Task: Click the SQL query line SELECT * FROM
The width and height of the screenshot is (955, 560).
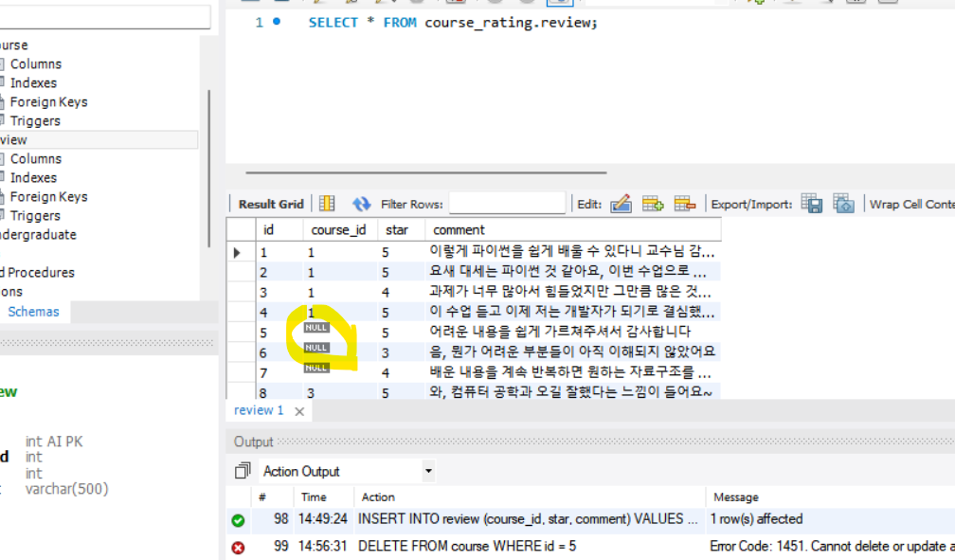Action: pos(453,23)
